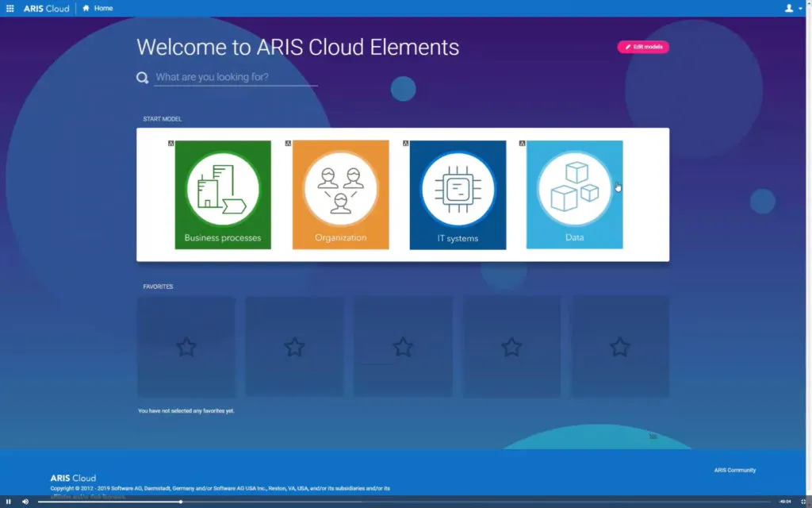The width and height of the screenshot is (812, 508).
Task: Click the copyright notice in the footer
Action: [220, 488]
